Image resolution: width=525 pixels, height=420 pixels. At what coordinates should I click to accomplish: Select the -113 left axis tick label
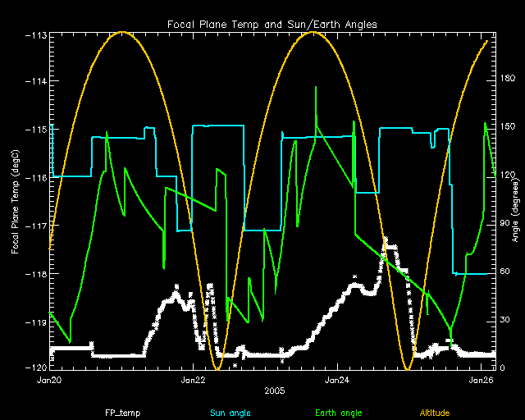point(35,35)
